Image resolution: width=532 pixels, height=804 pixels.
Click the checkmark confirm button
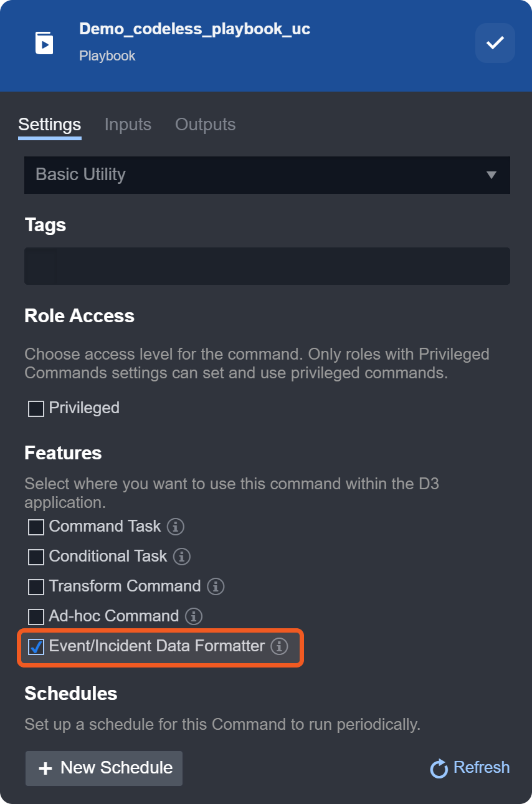tap(495, 43)
